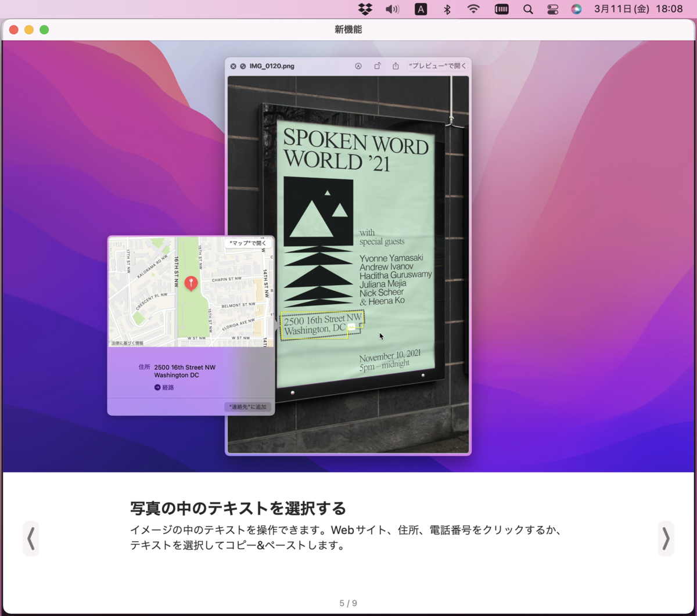The image size is (697, 616).
Task: Mute audio via the speaker icon
Action: pyautogui.click(x=392, y=9)
